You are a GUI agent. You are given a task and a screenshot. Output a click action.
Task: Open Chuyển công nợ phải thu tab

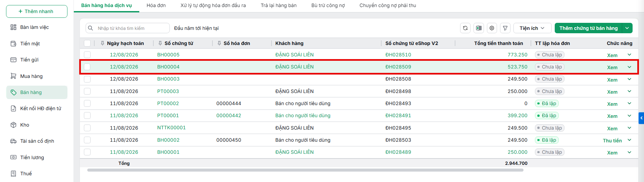(388, 5)
